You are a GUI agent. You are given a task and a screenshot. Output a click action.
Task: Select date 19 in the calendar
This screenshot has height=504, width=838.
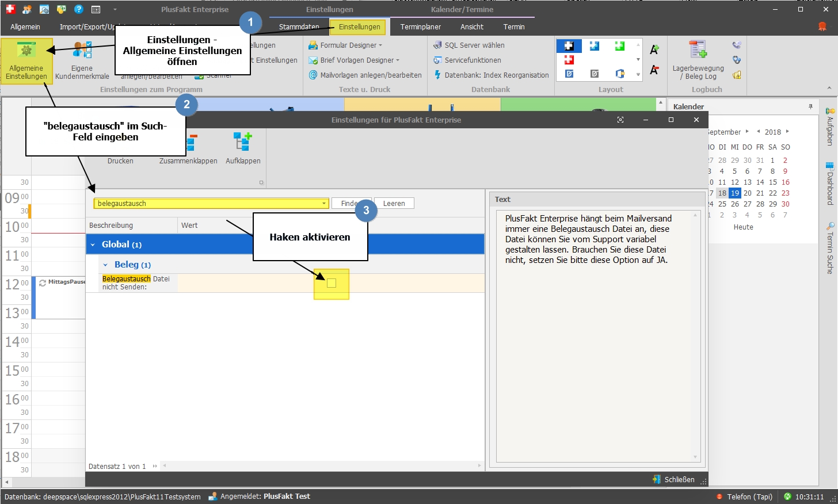(735, 193)
